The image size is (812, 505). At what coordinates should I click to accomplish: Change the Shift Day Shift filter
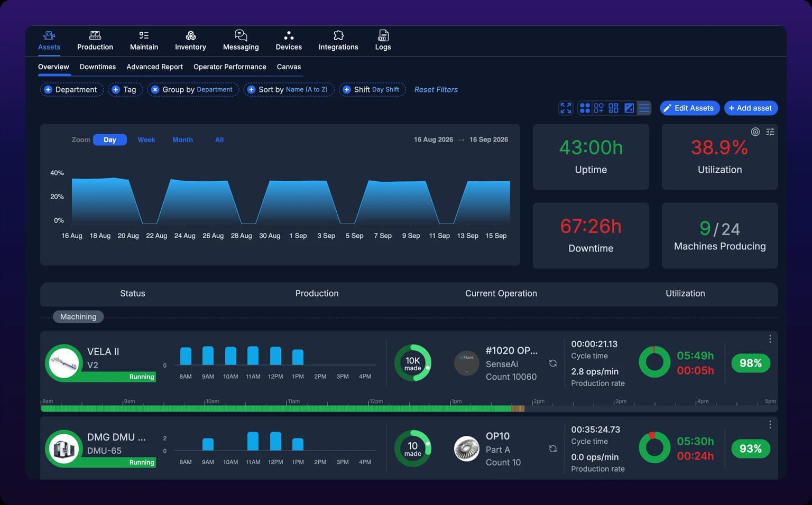click(372, 89)
